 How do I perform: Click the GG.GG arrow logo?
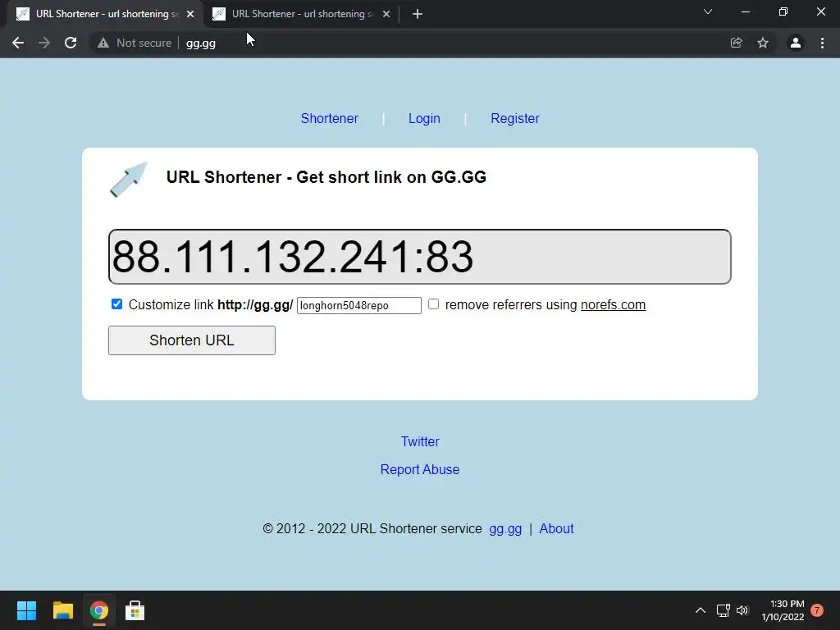129,180
